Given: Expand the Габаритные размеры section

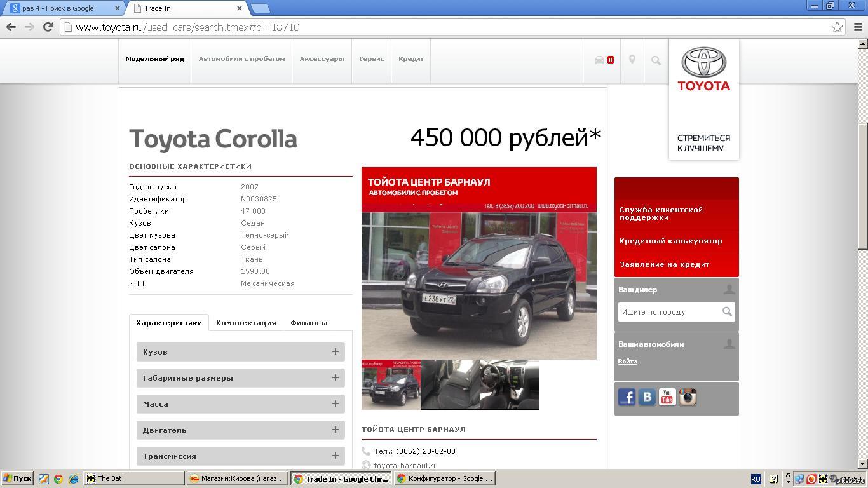Looking at the screenshot, I should click(241, 378).
